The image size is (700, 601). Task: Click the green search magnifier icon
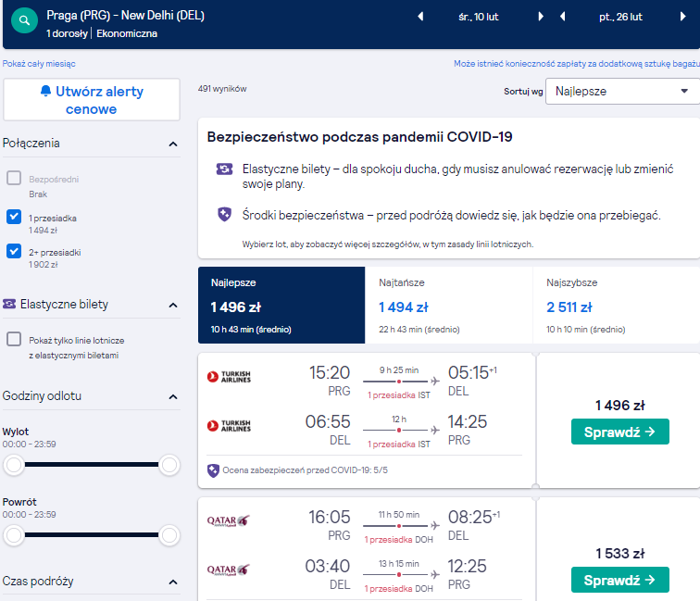tap(24, 20)
